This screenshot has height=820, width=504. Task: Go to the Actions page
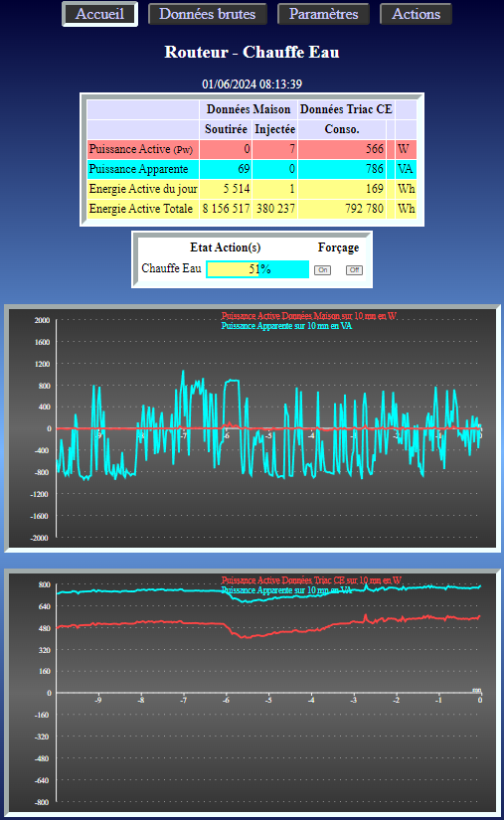[417, 14]
